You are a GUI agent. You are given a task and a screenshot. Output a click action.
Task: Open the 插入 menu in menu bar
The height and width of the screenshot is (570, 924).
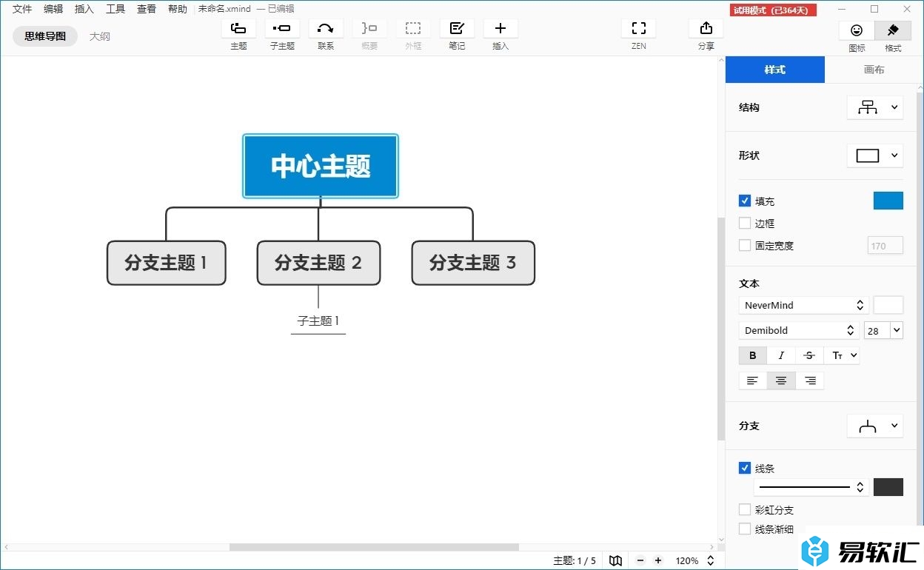84,9
